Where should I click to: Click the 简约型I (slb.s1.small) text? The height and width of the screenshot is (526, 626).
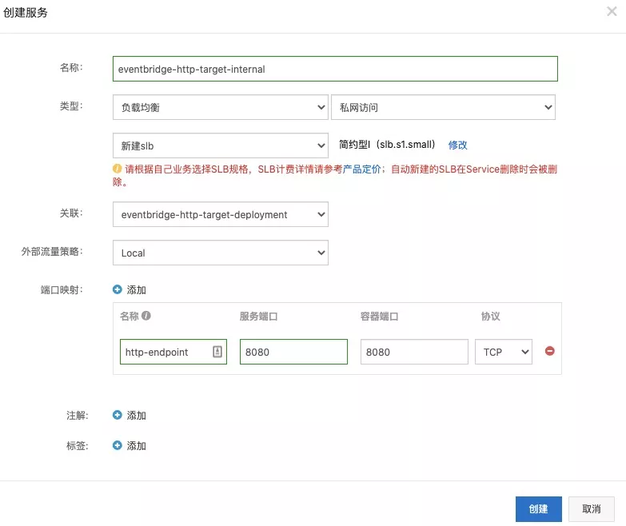coord(387,144)
